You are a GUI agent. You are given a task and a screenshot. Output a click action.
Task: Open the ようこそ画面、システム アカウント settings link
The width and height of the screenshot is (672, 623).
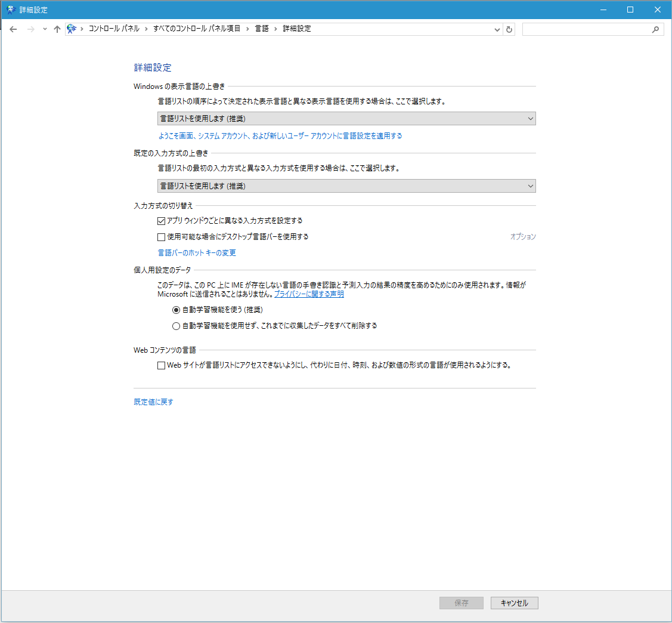pyautogui.click(x=280, y=135)
